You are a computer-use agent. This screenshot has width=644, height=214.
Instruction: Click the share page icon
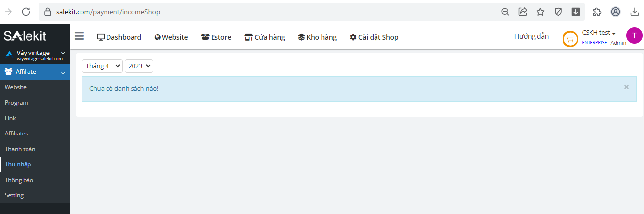pos(523,12)
